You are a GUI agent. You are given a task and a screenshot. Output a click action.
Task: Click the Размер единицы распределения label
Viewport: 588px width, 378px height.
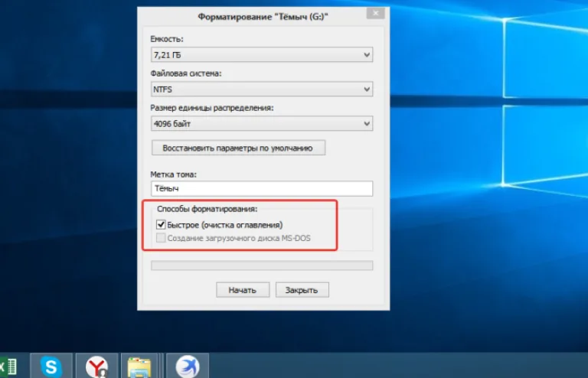coord(212,108)
